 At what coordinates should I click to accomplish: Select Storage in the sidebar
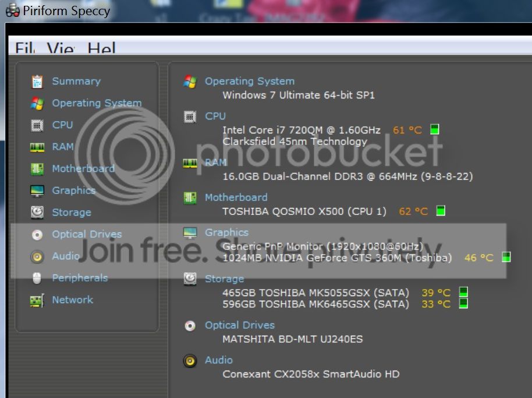[72, 212]
